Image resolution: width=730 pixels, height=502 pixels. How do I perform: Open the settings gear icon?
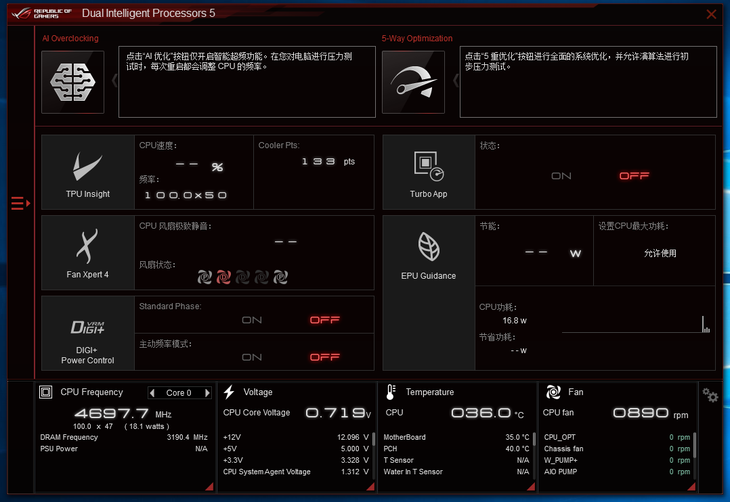[x=710, y=395]
